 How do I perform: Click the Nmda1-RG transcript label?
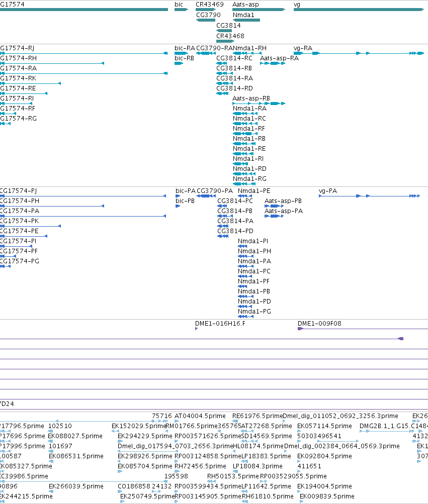249,179
